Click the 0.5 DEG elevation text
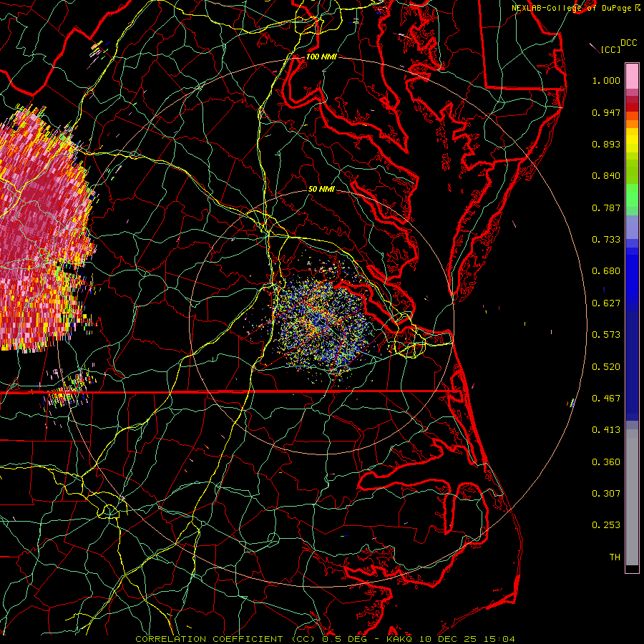 [345, 639]
